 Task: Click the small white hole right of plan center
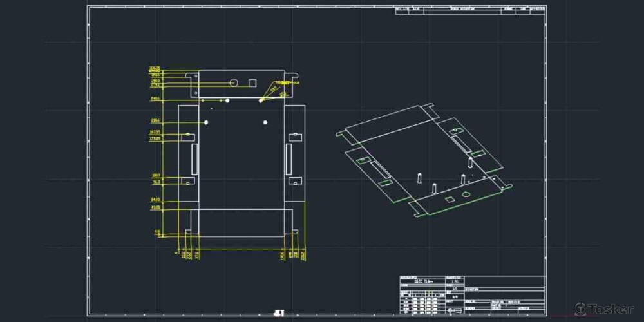pos(265,122)
